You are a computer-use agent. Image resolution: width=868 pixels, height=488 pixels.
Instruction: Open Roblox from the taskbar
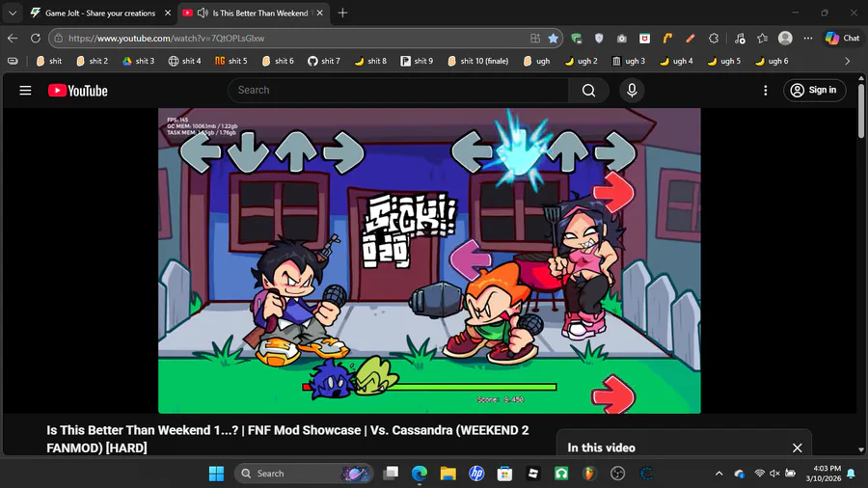[x=532, y=474]
